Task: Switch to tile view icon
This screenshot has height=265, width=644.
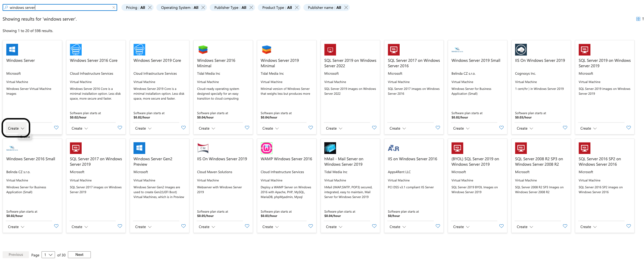Action: (638, 19)
